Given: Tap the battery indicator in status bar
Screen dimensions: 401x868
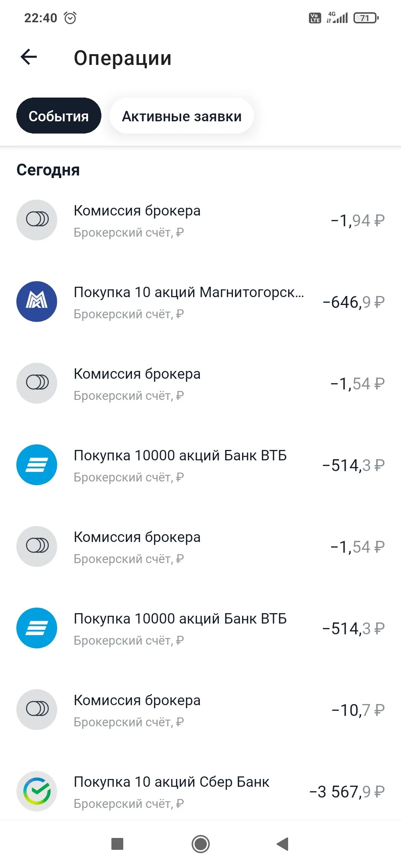Looking at the screenshot, I should (366, 18).
